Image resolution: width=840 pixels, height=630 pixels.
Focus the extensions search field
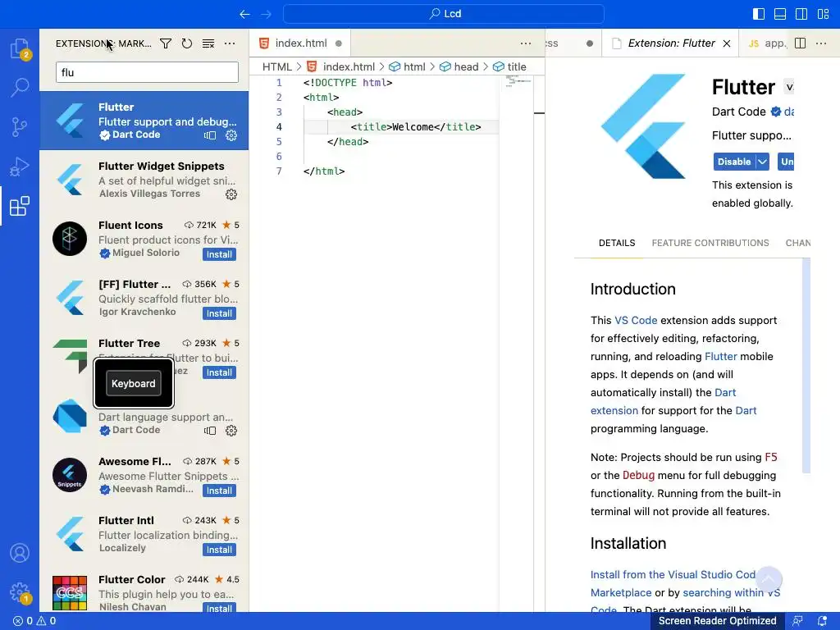click(x=147, y=72)
